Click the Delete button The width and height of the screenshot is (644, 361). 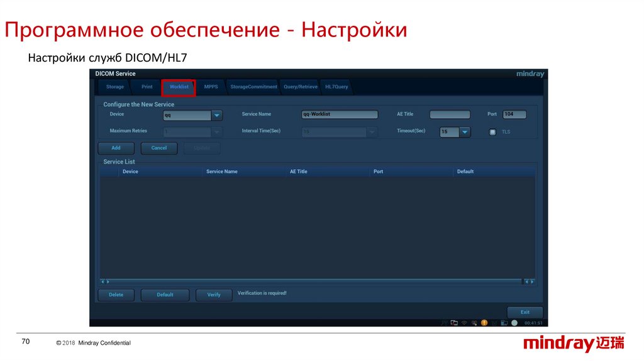click(x=116, y=295)
